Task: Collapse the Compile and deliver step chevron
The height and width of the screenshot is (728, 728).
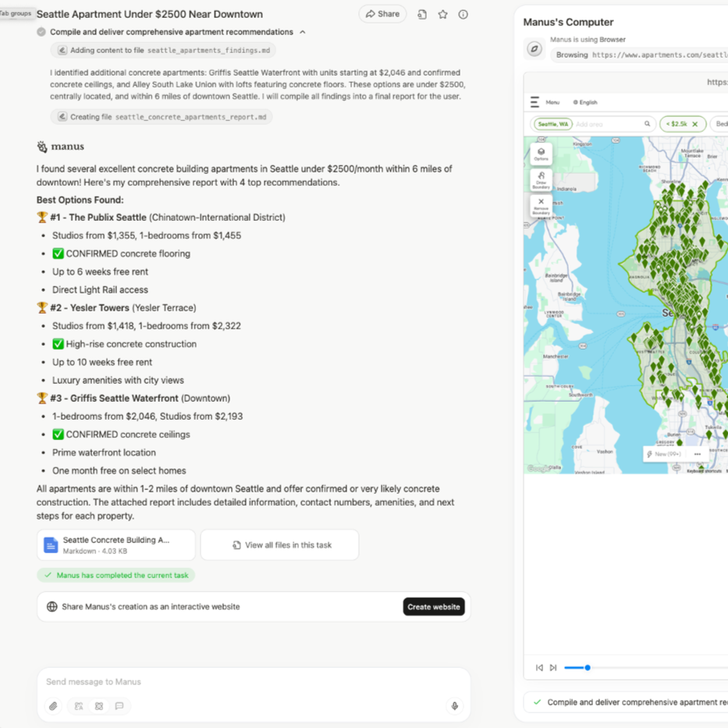Action: click(x=303, y=32)
